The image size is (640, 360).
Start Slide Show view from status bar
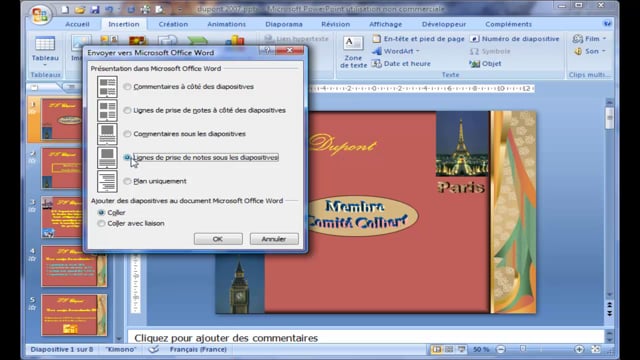pos(461,349)
